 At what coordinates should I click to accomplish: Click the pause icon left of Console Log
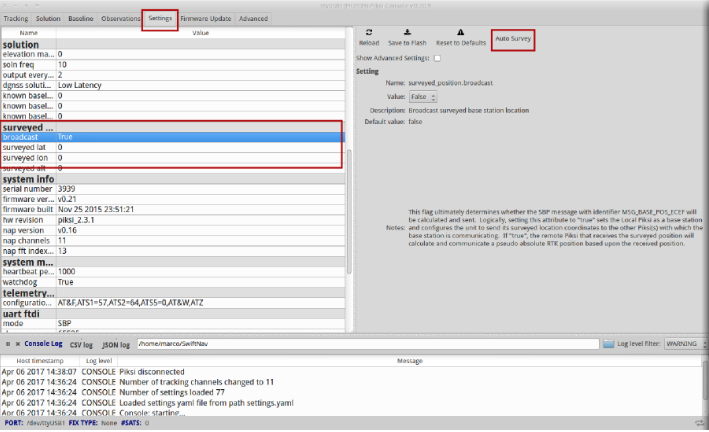pyautogui.click(x=8, y=344)
